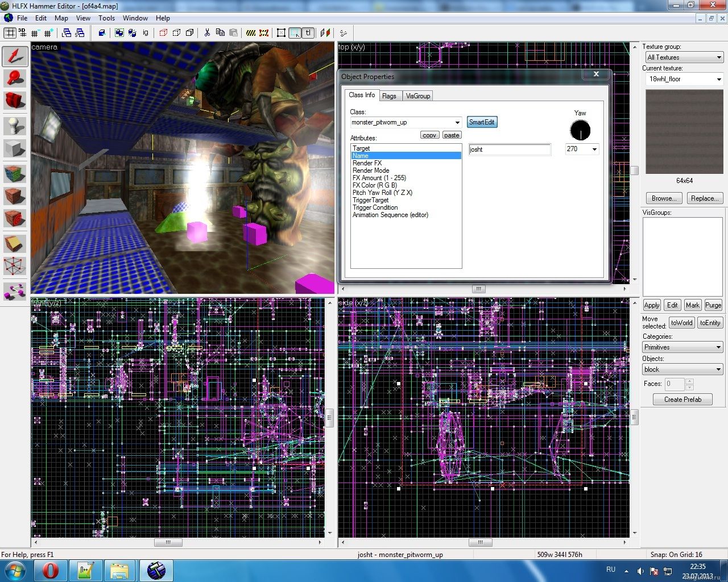This screenshot has width=728, height=582.
Task: Click the Name value field 'josht'
Action: tap(510, 149)
